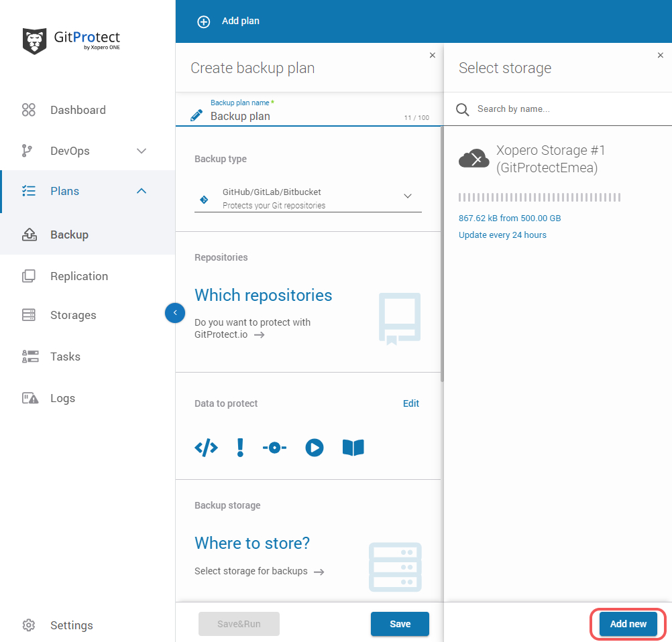Click the Xopero cloud storage icon
Viewport: 672px width, 642px height.
(x=474, y=159)
